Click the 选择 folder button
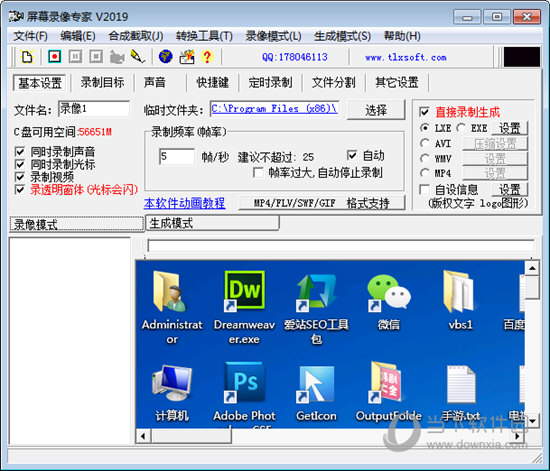This screenshot has width=550, height=471. pos(376,110)
